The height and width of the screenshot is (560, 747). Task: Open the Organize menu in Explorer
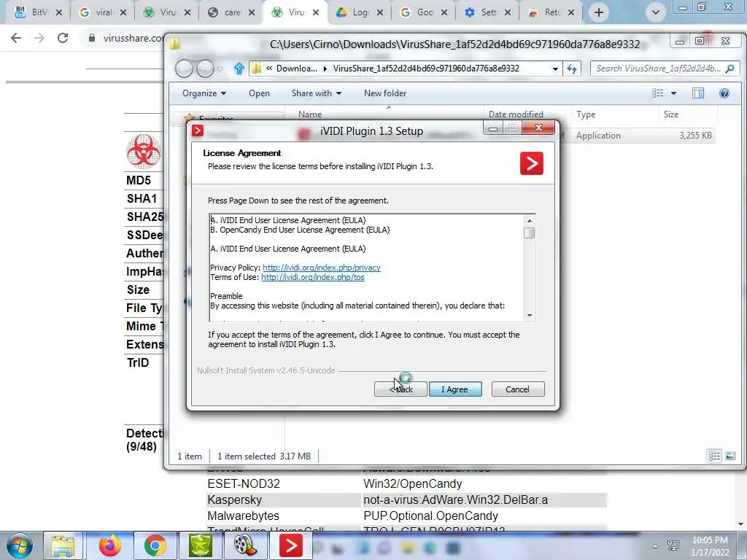click(204, 93)
